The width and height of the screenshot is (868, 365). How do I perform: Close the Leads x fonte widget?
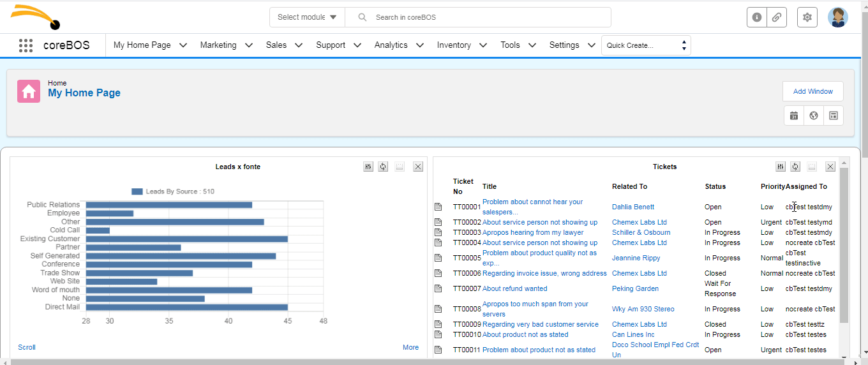(x=418, y=167)
